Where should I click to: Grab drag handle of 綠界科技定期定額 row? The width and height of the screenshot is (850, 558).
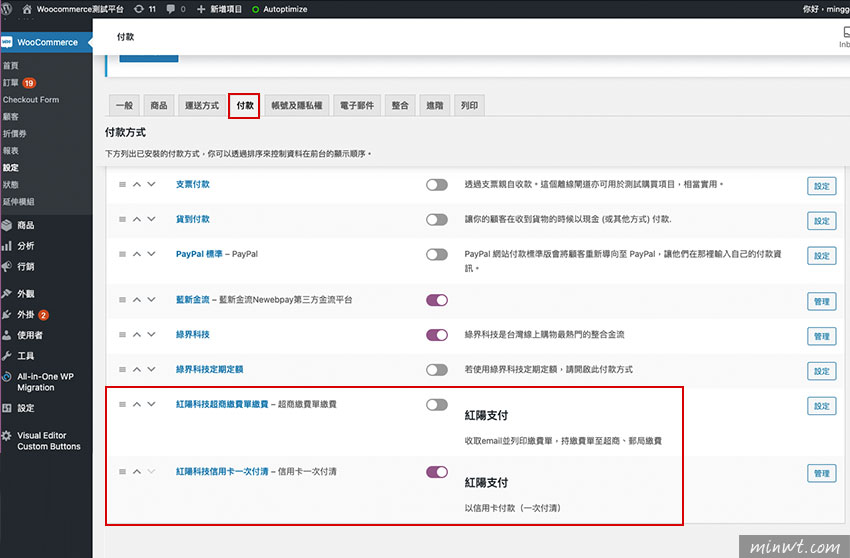(123, 369)
